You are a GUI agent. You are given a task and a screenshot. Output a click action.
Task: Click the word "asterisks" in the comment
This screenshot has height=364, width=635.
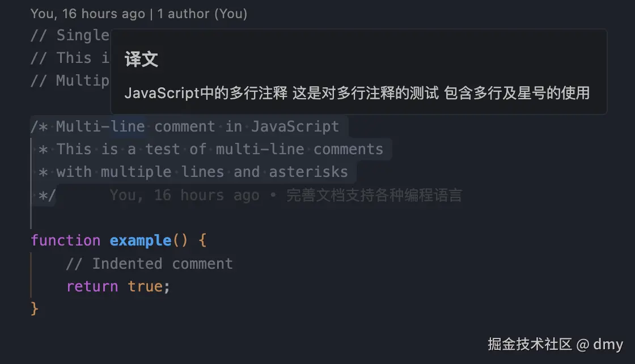click(x=308, y=172)
